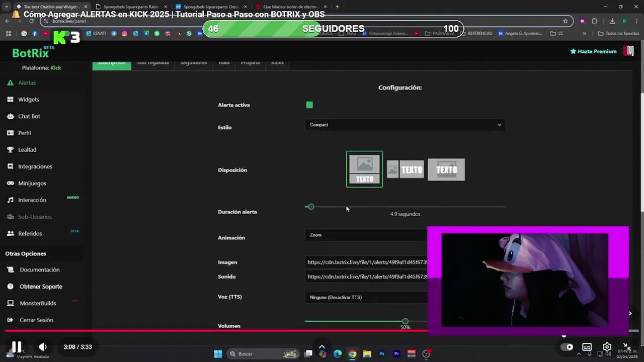Toggle the Alerta activa checkbox

coord(309,105)
